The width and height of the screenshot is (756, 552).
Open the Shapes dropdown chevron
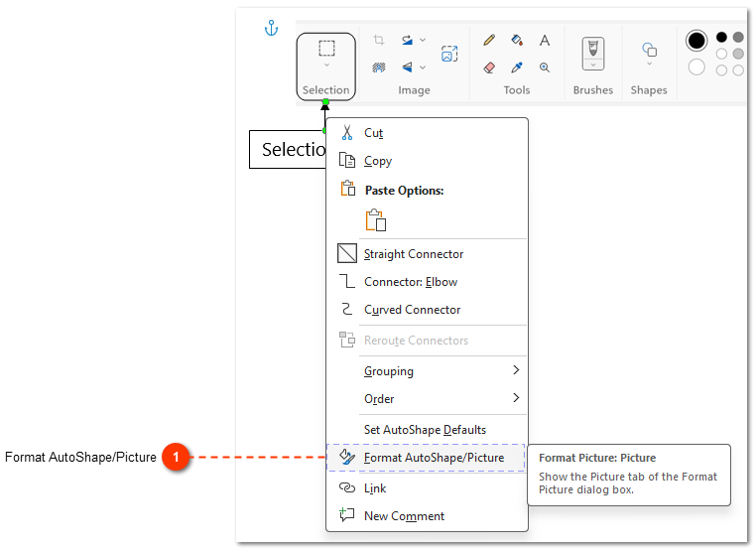coord(649,64)
